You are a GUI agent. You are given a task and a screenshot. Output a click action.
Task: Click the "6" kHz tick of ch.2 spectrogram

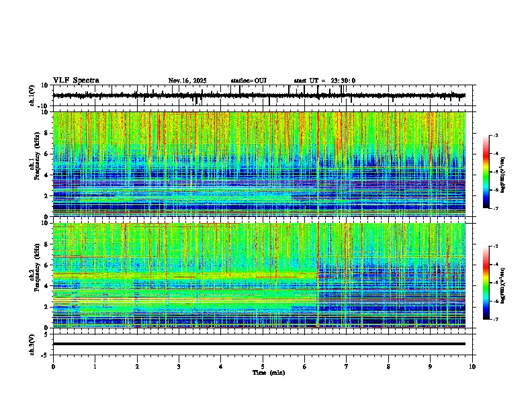point(47,265)
